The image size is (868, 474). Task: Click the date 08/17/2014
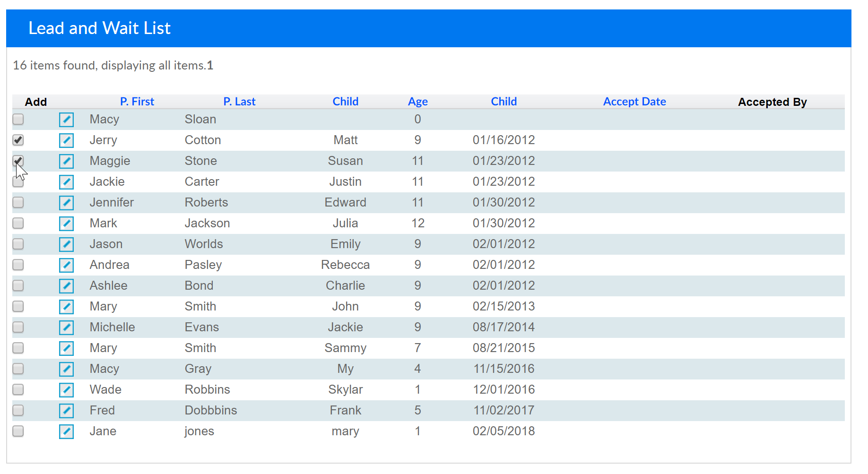click(x=504, y=327)
